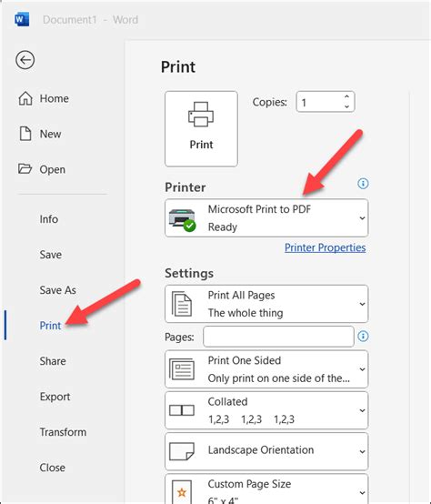Expand the Collated options dropdown
Viewport: 431px width, 504px height.
(266, 410)
